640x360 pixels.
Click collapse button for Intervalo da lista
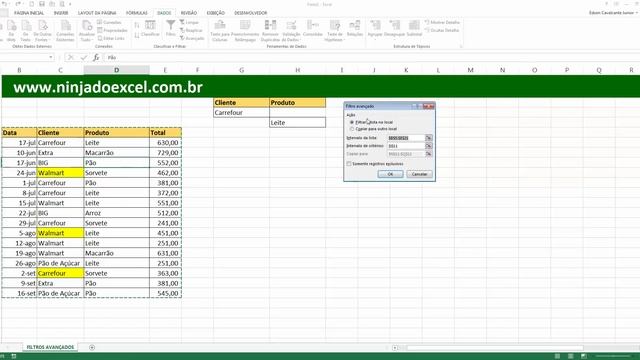click(429, 138)
